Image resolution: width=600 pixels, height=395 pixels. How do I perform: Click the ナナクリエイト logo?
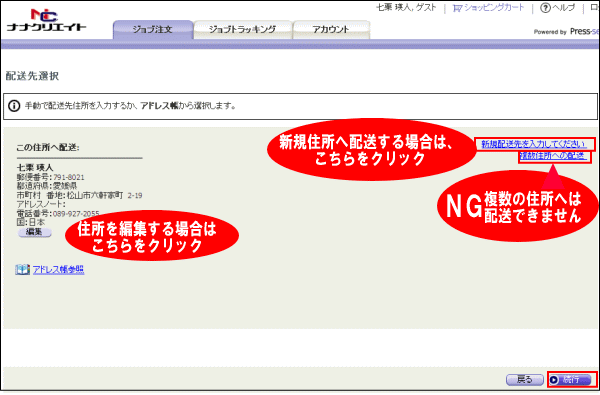point(46,20)
